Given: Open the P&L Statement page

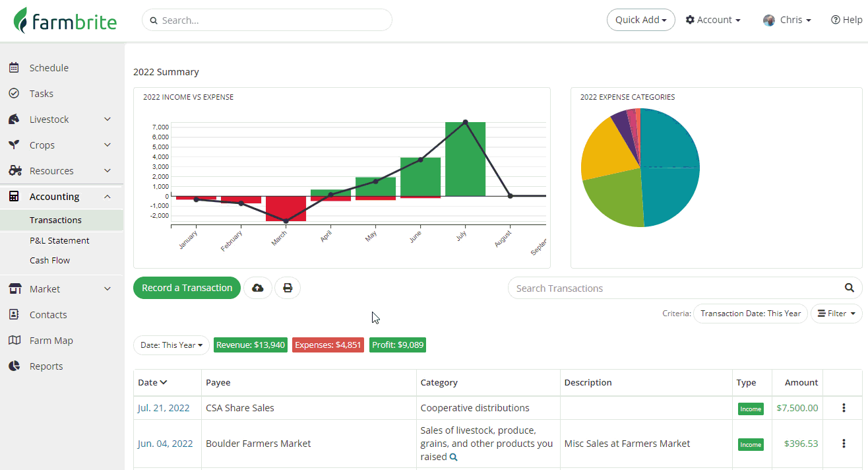Looking at the screenshot, I should click(59, 240).
